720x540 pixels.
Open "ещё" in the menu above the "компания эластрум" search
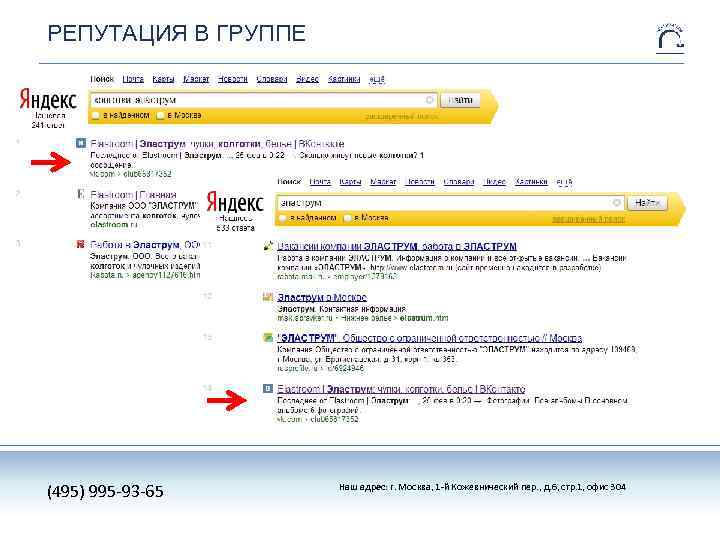tap(377, 79)
